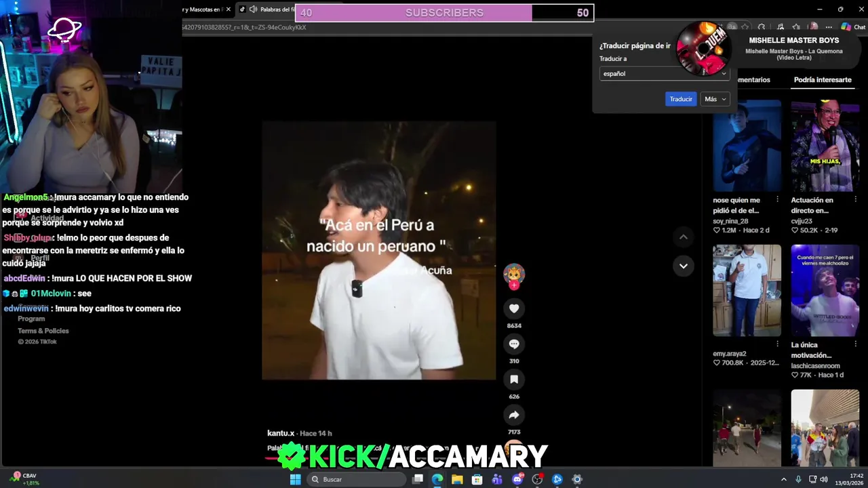Open Settings gear on taskbar
The width and height of the screenshot is (868, 488).
[x=577, y=479]
